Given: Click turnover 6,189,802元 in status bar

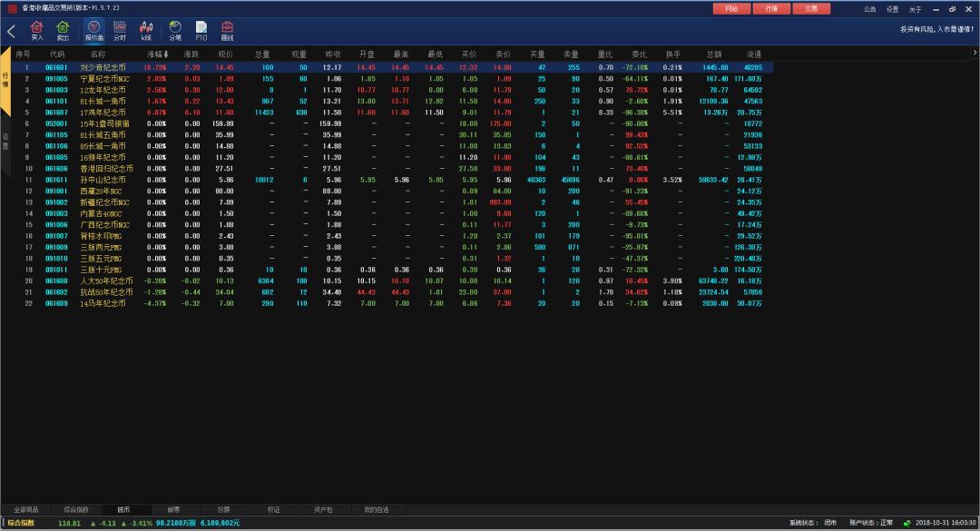Looking at the screenshot, I should click(220, 523).
